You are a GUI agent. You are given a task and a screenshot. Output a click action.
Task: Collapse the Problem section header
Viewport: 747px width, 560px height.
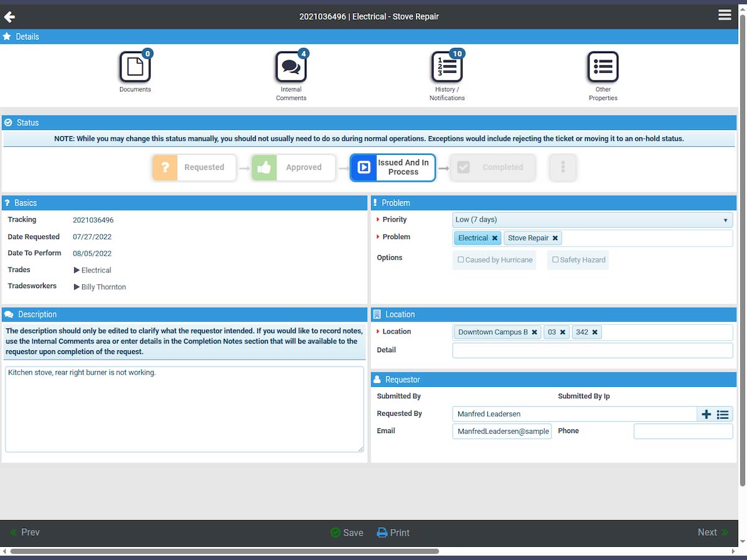click(x=554, y=203)
